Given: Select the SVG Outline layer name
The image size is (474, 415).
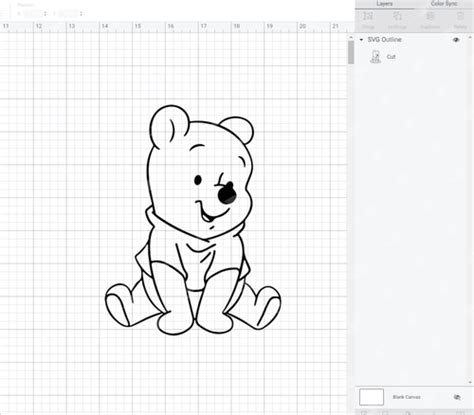Looking at the screenshot, I should 384,40.
